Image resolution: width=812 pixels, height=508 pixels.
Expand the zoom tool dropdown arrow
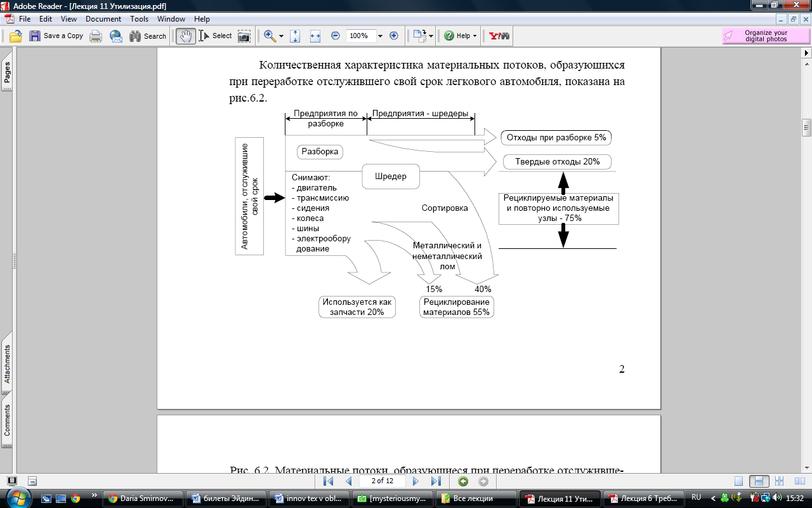pos(281,36)
